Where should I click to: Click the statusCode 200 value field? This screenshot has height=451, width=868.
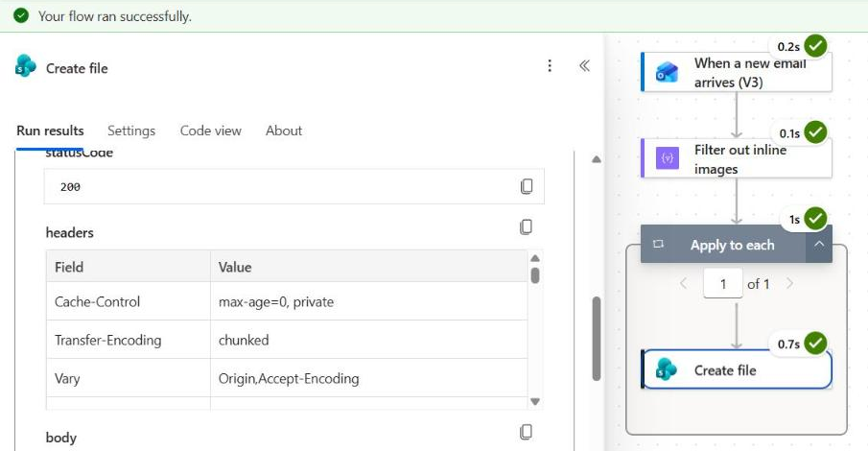(293, 187)
